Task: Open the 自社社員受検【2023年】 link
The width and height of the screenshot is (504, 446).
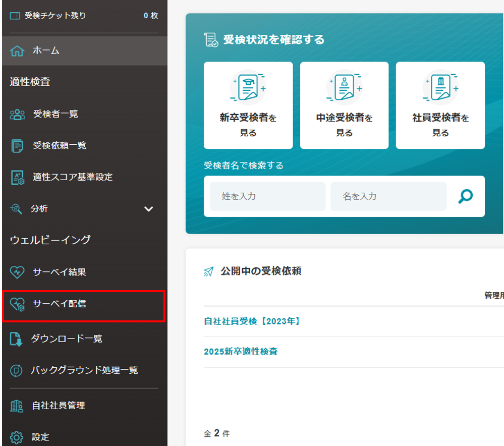Action: tap(252, 321)
